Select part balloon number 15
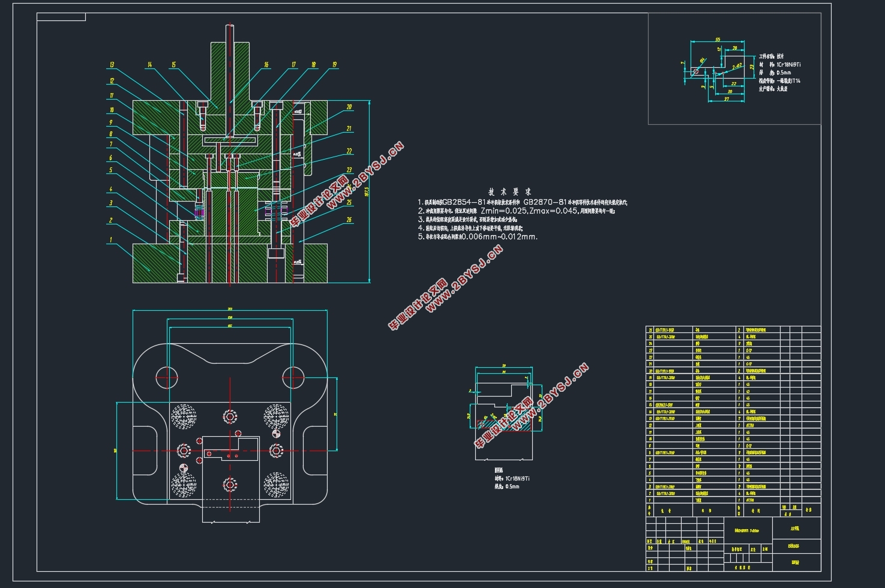The image size is (885, 588). pos(173,65)
